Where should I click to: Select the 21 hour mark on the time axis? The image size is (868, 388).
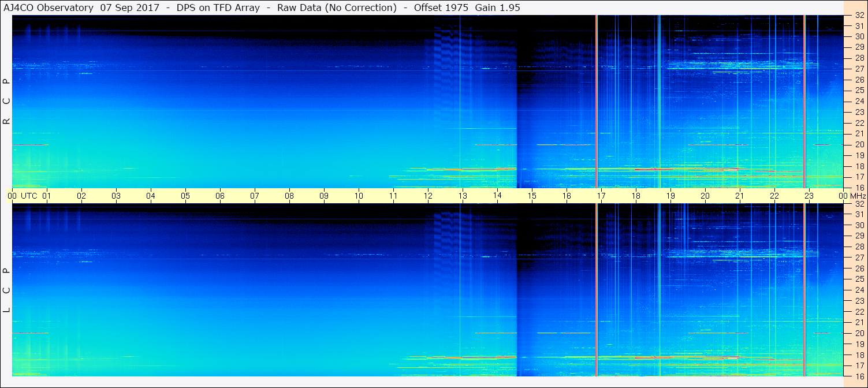pos(740,196)
